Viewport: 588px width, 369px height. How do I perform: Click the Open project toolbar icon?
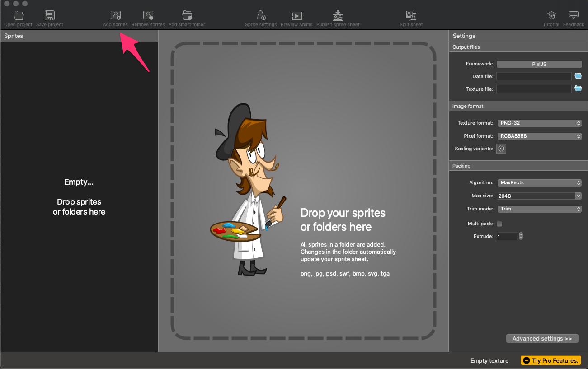tap(18, 16)
